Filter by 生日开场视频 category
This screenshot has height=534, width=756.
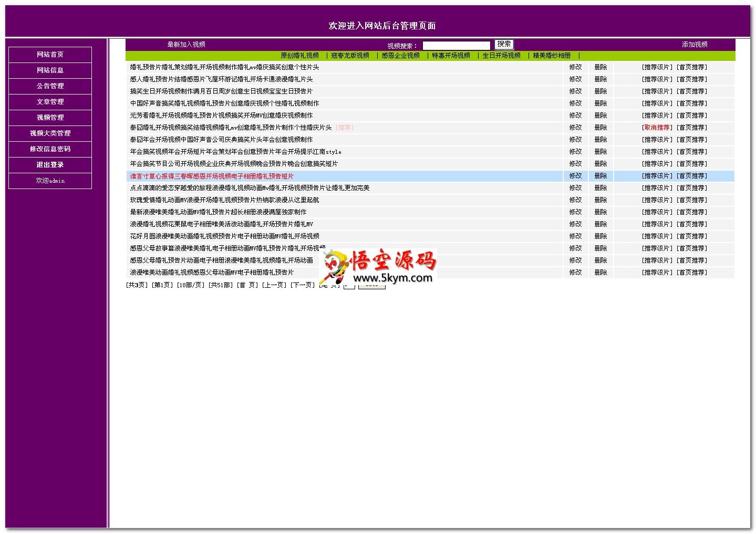point(501,56)
